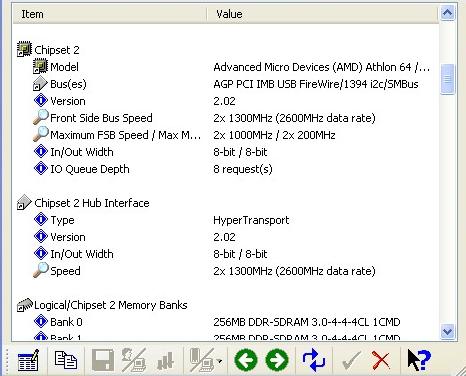Click the greyed device-connection toolbar icon

point(202,360)
